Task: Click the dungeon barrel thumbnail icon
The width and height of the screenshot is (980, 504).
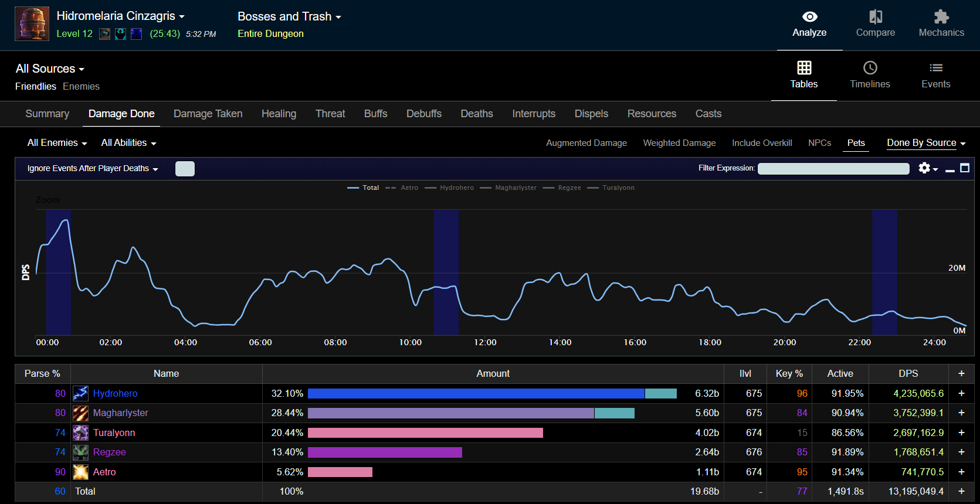Action: [x=32, y=24]
